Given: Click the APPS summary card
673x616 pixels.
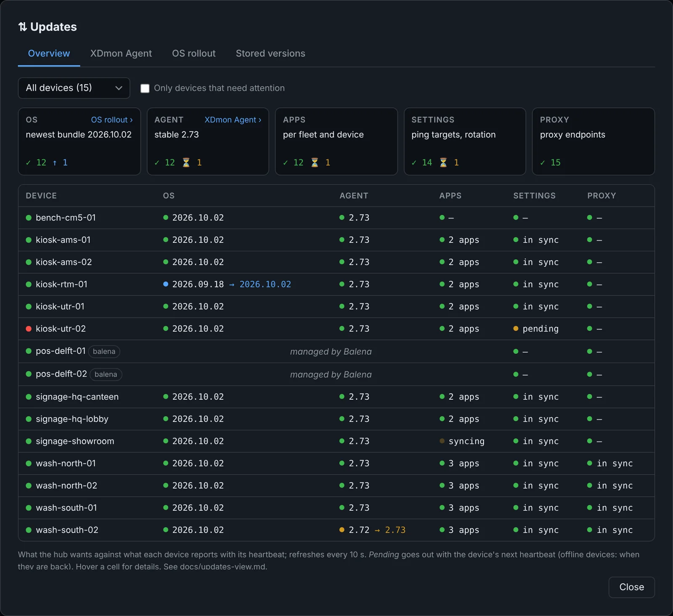Looking at the screenshot, I should click(x=336, y=141).
